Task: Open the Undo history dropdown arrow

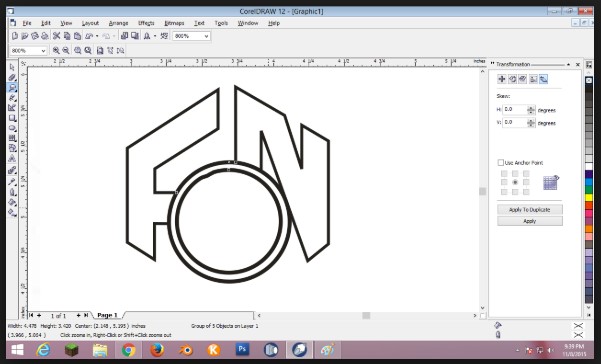Action: tap(97, 36)
